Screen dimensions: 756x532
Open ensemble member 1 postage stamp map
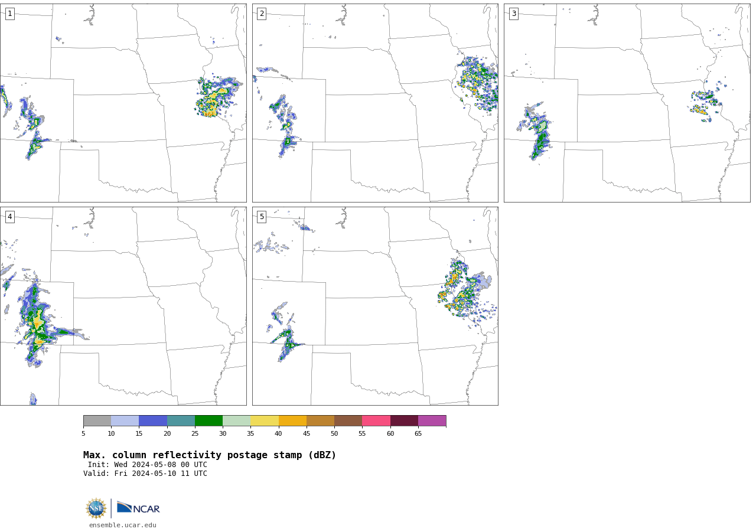[123, 103]
